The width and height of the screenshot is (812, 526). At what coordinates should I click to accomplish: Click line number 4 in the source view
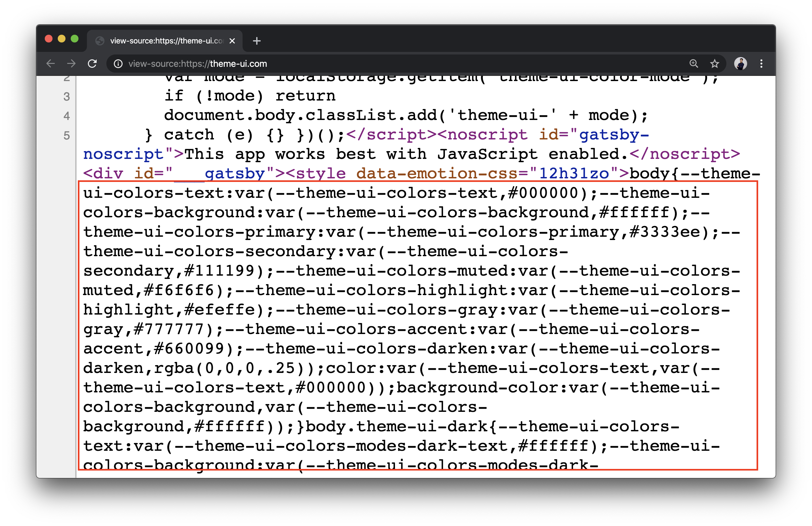(x=67, y=116)
